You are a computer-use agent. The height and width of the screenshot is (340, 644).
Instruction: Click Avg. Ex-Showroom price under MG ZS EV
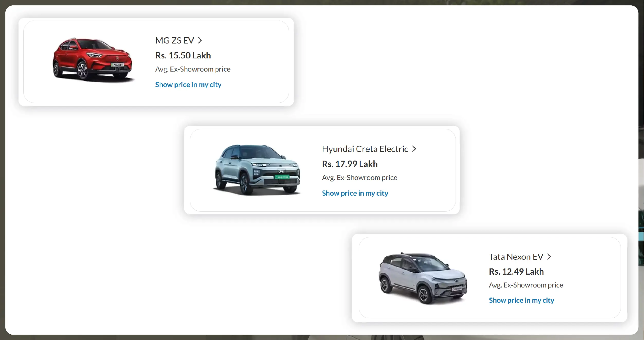193,69
